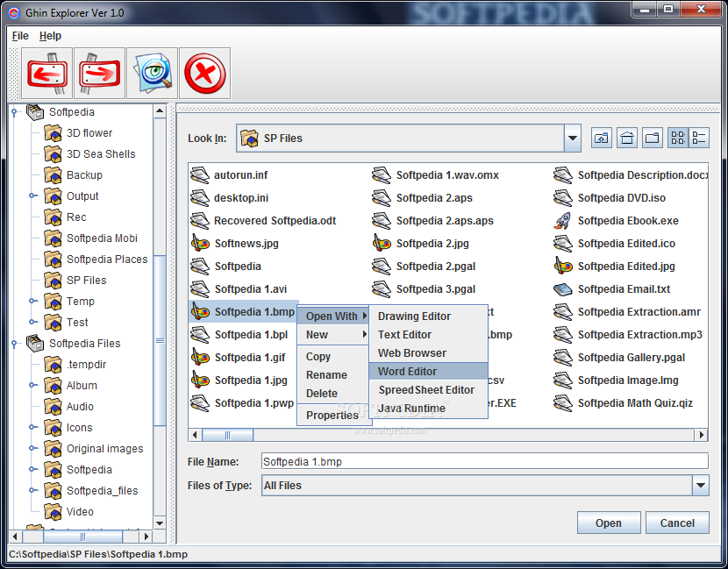Expand the Album folder node
Image resolution: width=728 pixels, height=569 pixels.
pyautogui.click(x=32, y=385)
